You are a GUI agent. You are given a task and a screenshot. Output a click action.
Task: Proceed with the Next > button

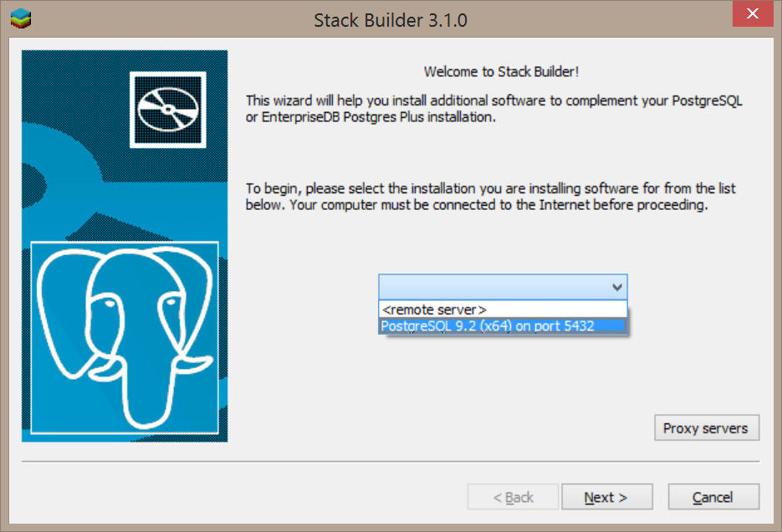pyautogui.click(x=606, y=497)
